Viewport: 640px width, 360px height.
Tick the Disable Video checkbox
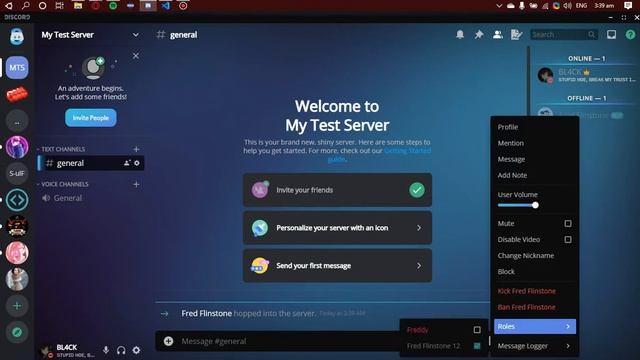[x=568, y=240]
